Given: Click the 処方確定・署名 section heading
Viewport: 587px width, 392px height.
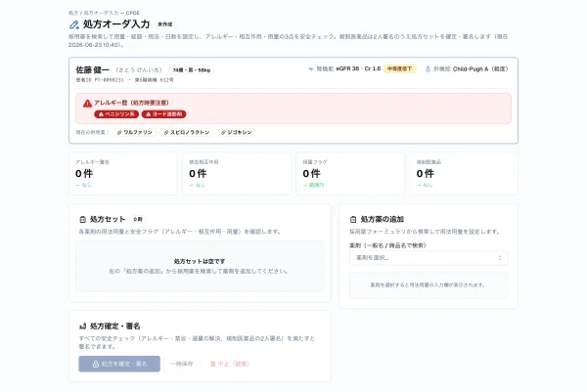Looking at the screenshot, I should [x=115, y=327].
